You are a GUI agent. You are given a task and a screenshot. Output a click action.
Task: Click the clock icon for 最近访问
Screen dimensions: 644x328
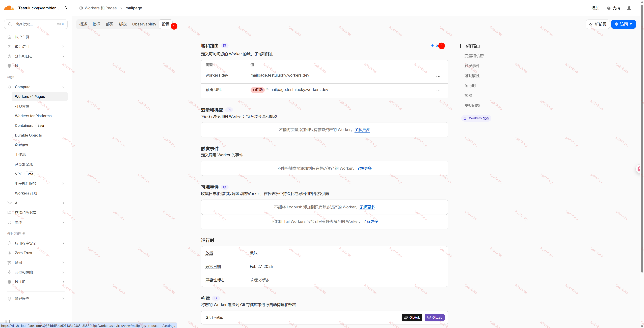click(10, 46)
